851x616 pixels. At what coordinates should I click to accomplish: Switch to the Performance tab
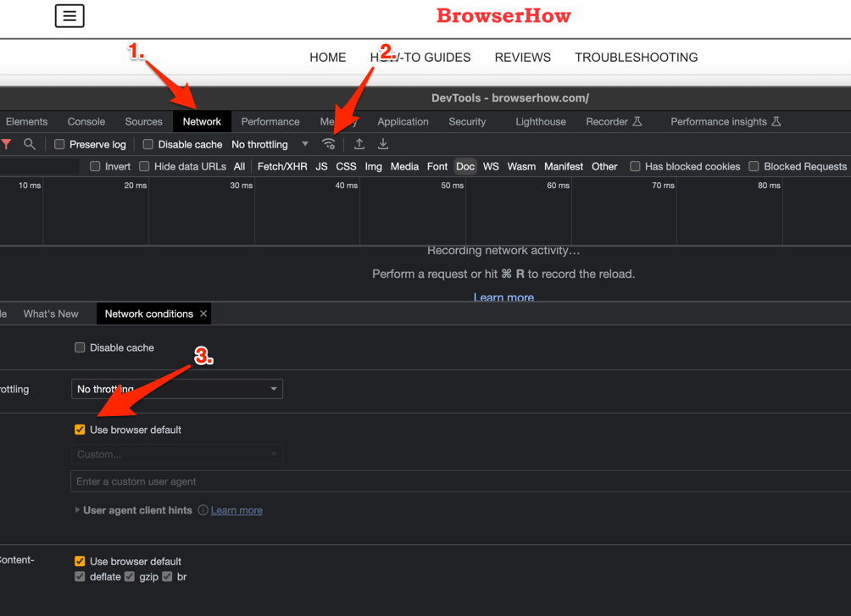pyautogui.click(x=270, y=121)
